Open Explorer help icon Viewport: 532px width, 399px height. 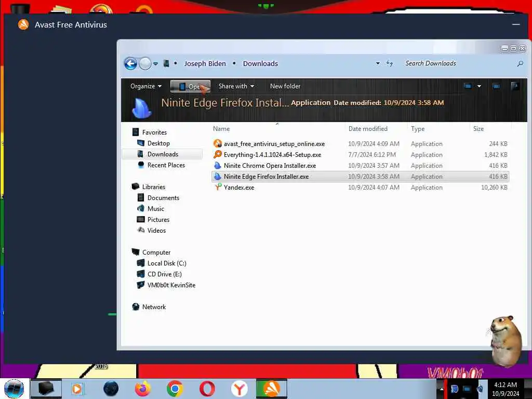[x=515, y=86]
